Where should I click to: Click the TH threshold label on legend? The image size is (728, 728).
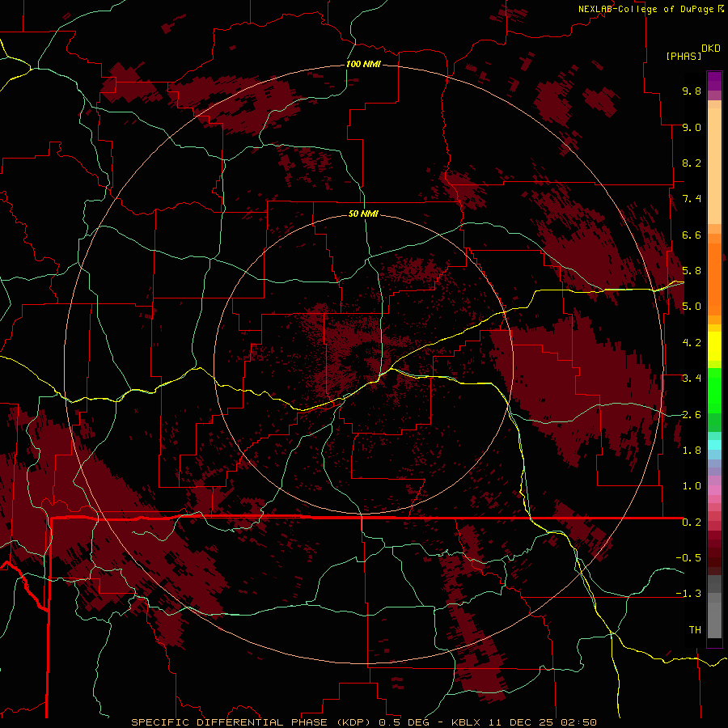[x=695, y=630]
